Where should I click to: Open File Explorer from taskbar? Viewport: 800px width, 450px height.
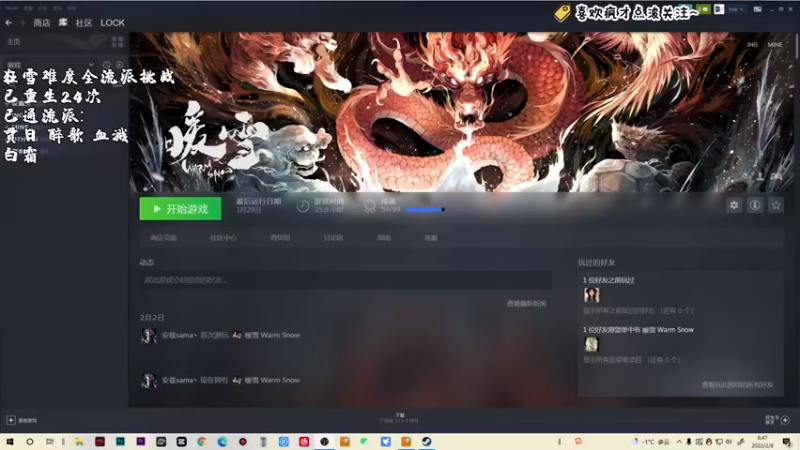pyautogui.click(x=79, y=442)
